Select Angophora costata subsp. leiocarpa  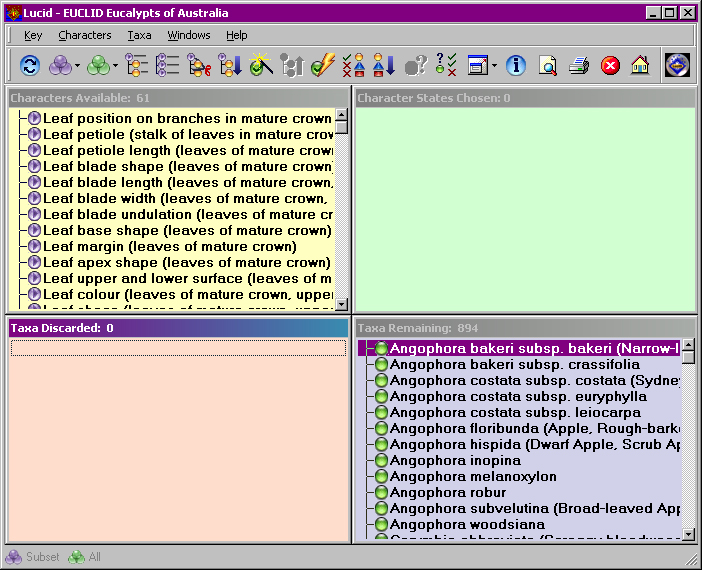515,412
